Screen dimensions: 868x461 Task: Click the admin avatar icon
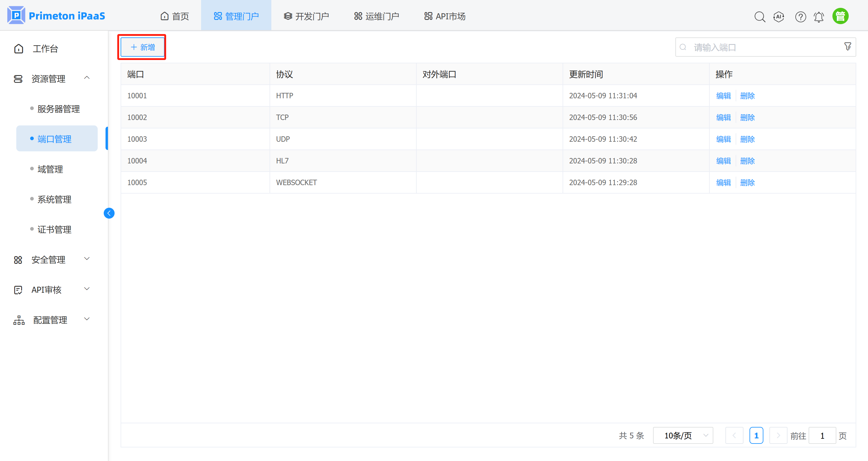(x=840, y=15)
